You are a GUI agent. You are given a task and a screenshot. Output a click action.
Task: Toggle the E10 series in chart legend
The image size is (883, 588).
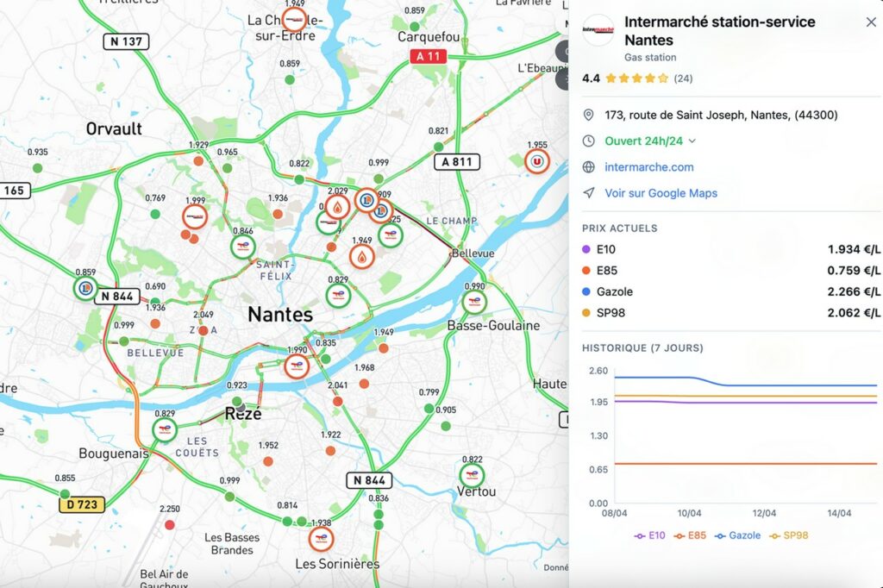(651, 535)
